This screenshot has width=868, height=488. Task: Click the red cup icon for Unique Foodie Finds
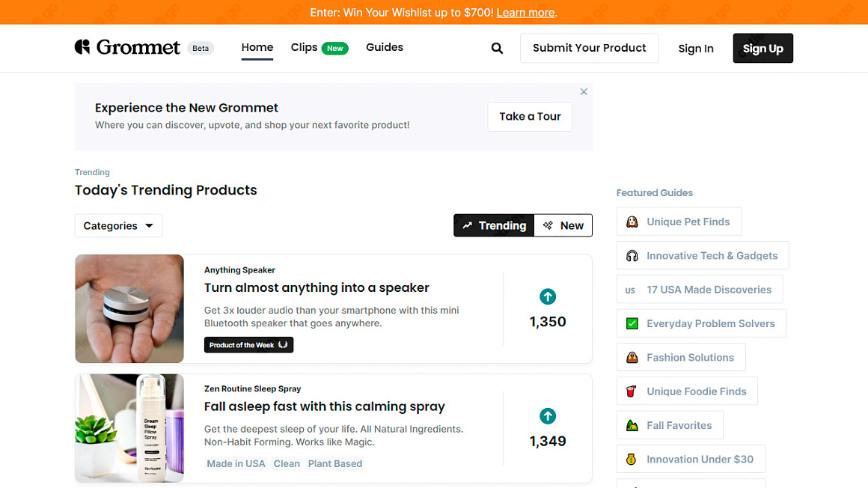tap(631, 391)
